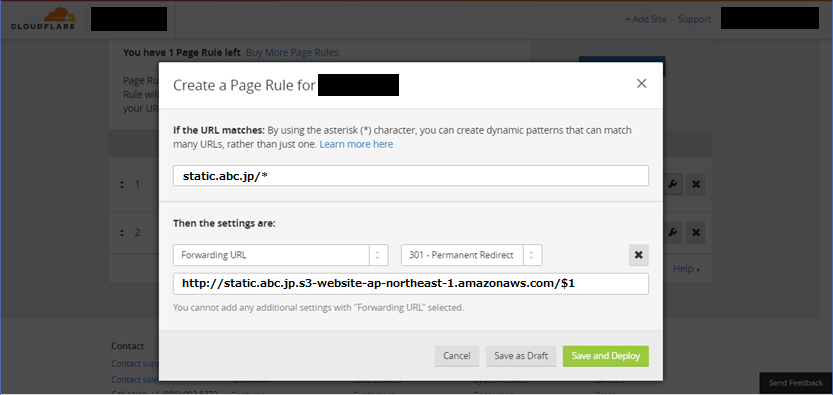833x395 pixels.
Task: Grab reorder handle for rule 2
Action: click(x=122, y=233)
